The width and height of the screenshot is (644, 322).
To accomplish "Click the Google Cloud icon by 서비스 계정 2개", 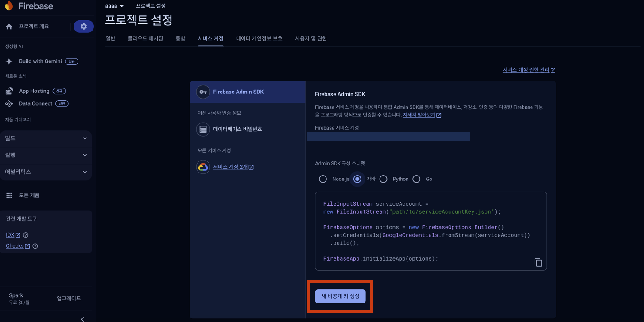I will click(203, 167).
